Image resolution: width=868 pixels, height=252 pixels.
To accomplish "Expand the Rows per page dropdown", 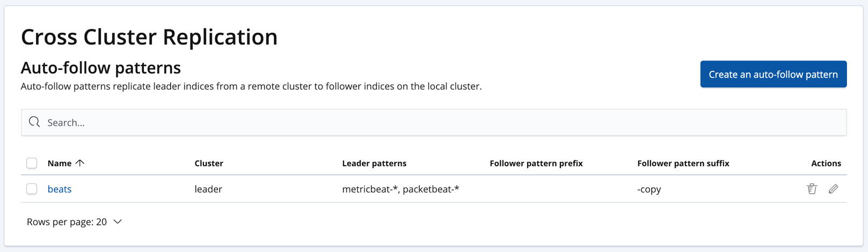I will click(x=75, y=221).
